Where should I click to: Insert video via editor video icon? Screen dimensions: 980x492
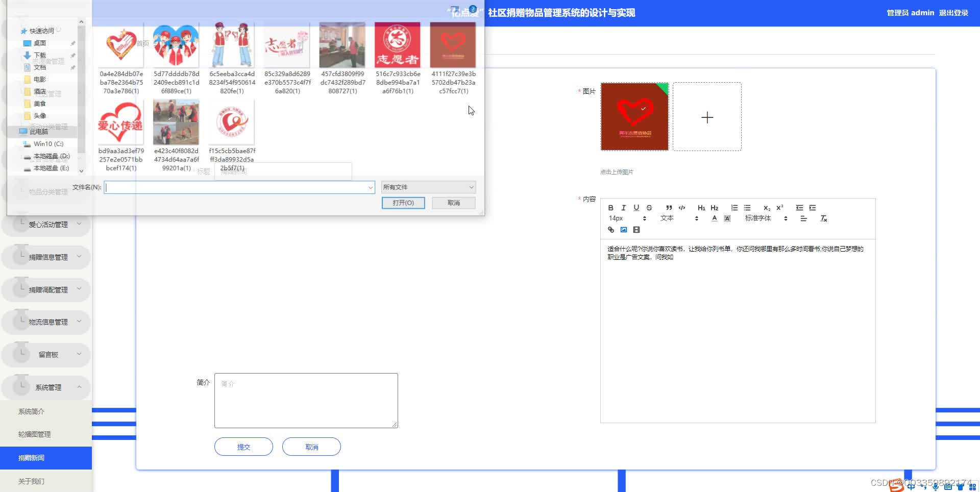pos(636,230)
